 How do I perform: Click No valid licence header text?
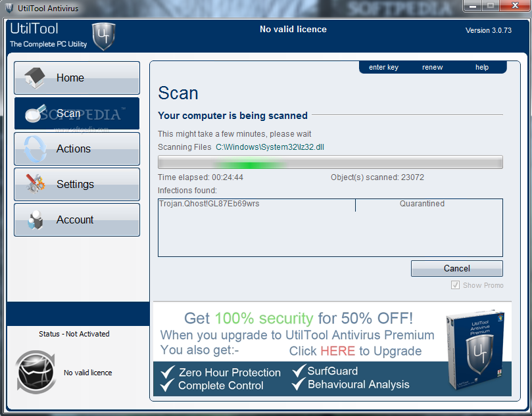pyautogui.click(x=293, y=29)
